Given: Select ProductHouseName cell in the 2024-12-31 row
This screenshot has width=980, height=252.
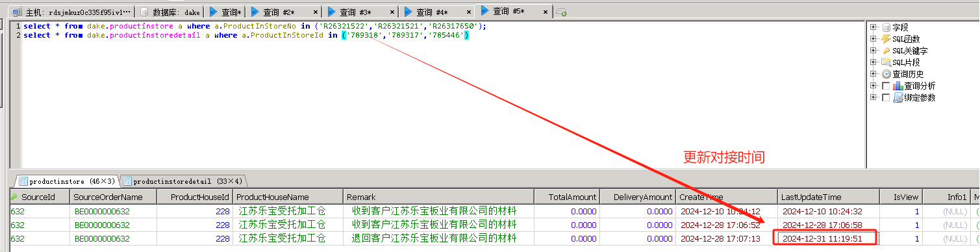Looking at the screenshot, I should tap(288, 238).
